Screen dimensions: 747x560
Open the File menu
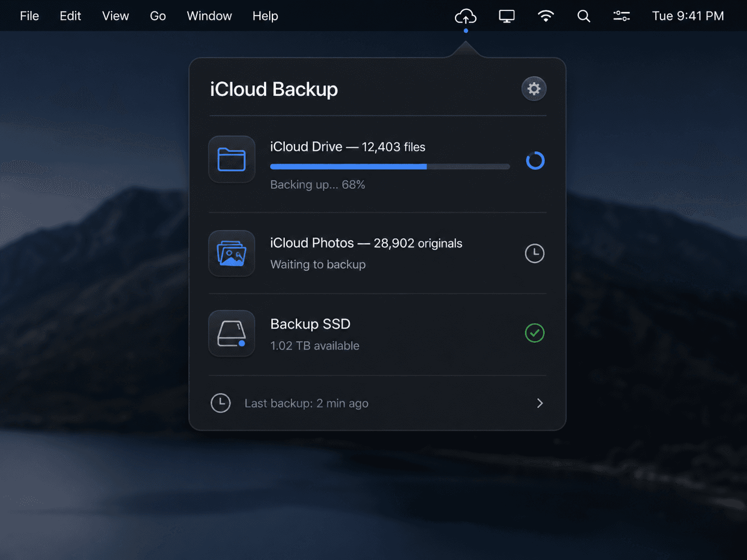(x=30, y=16)
